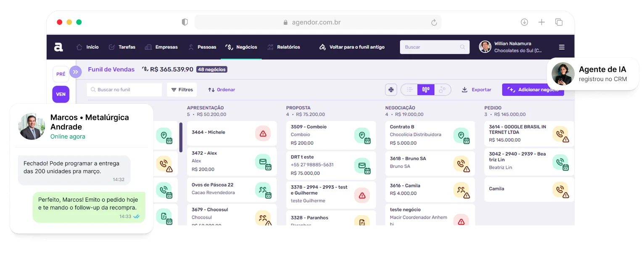This screenshot has height=255, width=644.
Task: Click the Agente de IA avatar
Action: coord(563,74)
